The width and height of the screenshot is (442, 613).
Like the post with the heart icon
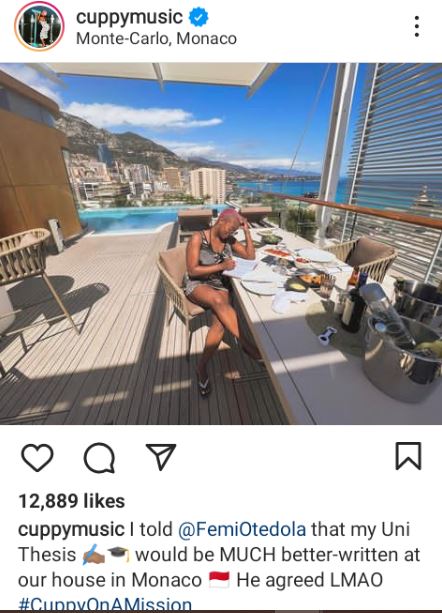pyautogui.click(x=37, y=457)
